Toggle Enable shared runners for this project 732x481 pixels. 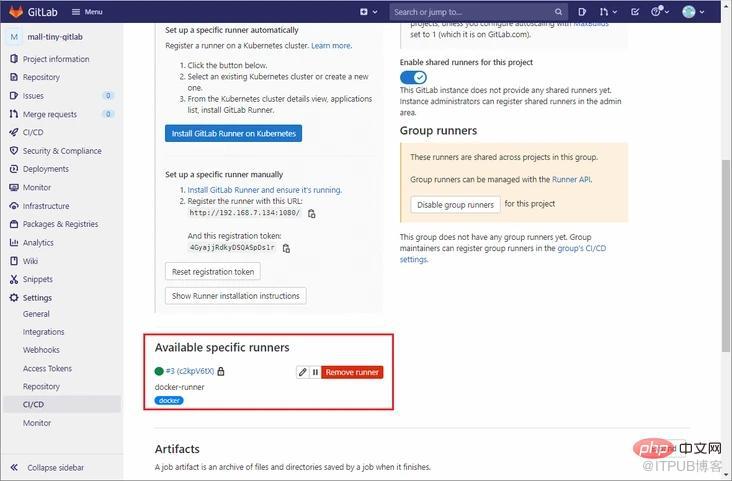413,77
